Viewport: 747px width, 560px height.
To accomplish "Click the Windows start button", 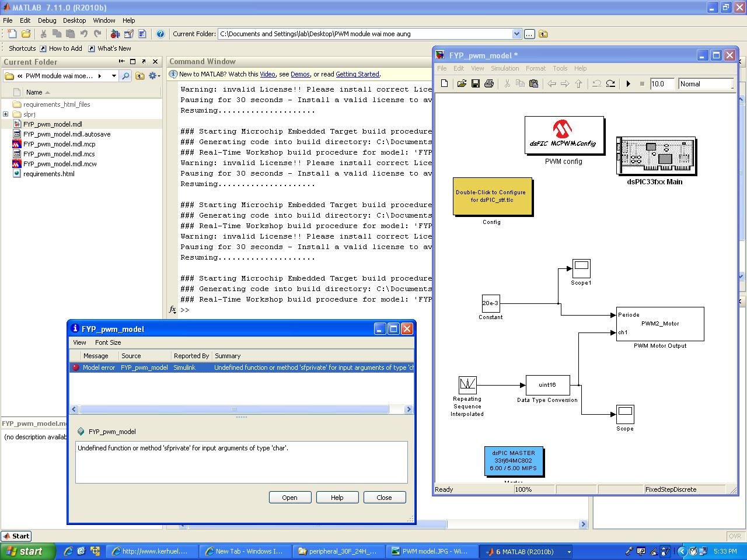I will pyautogui.click(x=28, y=551).
